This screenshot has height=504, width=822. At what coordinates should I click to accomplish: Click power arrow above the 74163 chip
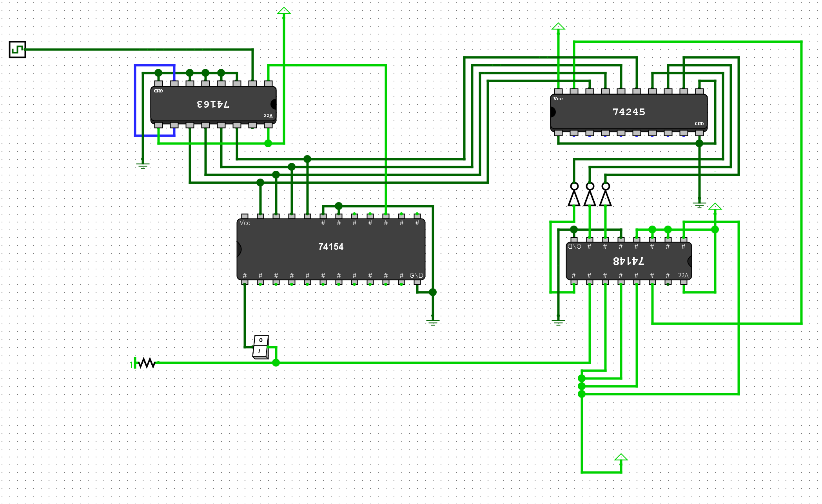click(x=284, y=11)
